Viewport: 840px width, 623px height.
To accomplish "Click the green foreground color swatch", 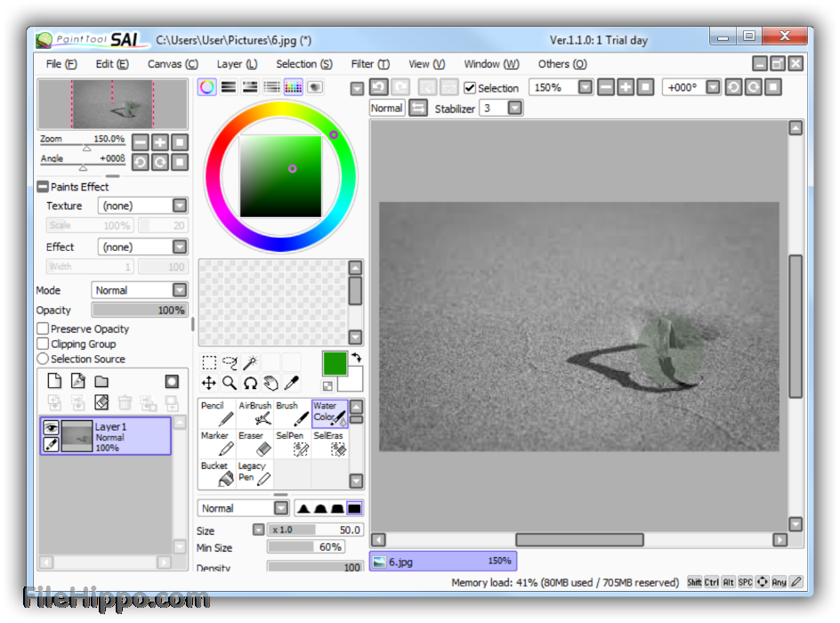I will 335,363.
